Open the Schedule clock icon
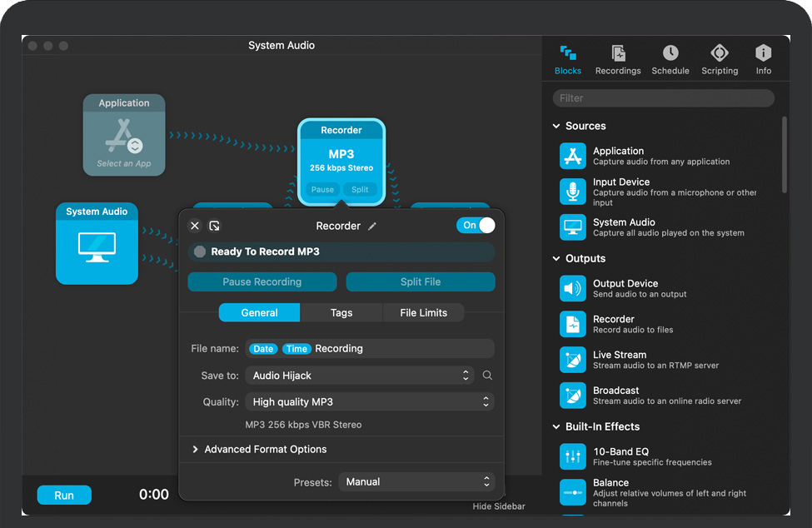The image size is (812, 528). (670, 54)
